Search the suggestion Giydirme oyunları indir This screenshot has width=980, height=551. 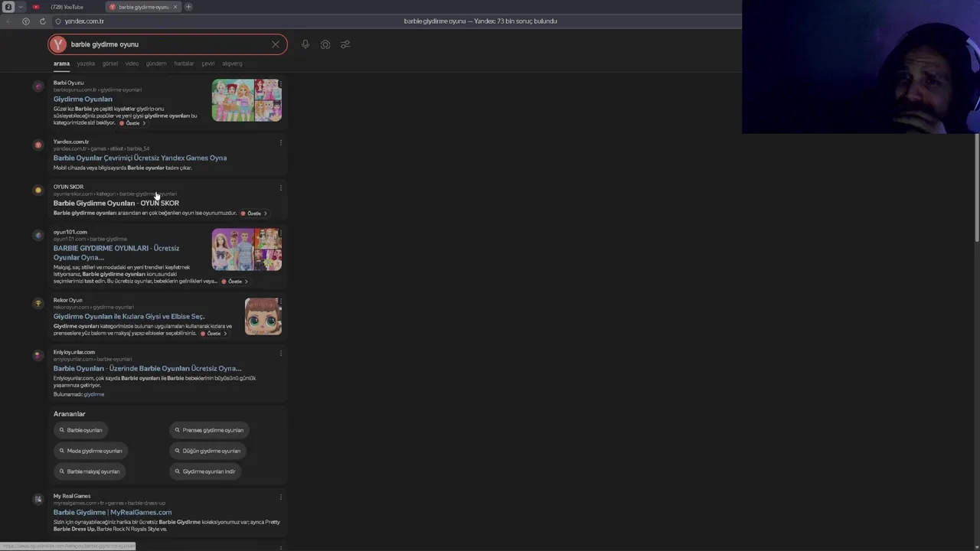(205, 471)
